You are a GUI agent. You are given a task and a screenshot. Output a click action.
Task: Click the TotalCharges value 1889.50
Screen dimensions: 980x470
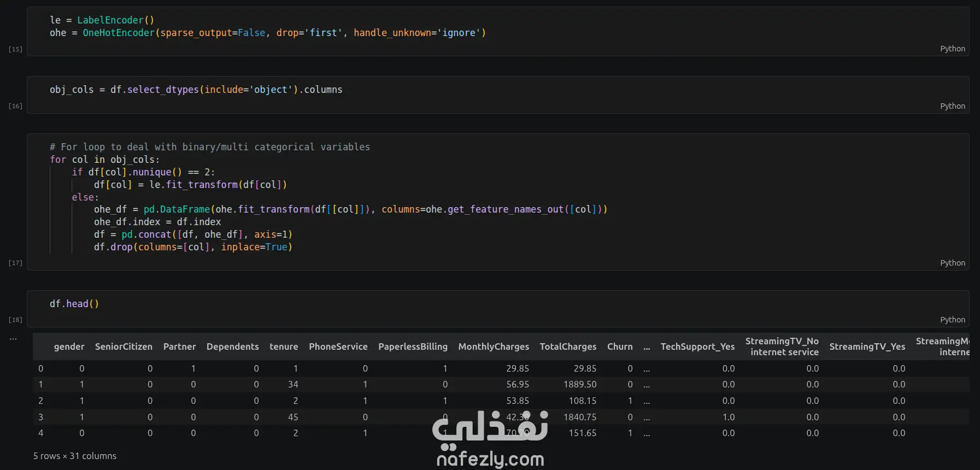pyautogui.click(x=580, y=385)
